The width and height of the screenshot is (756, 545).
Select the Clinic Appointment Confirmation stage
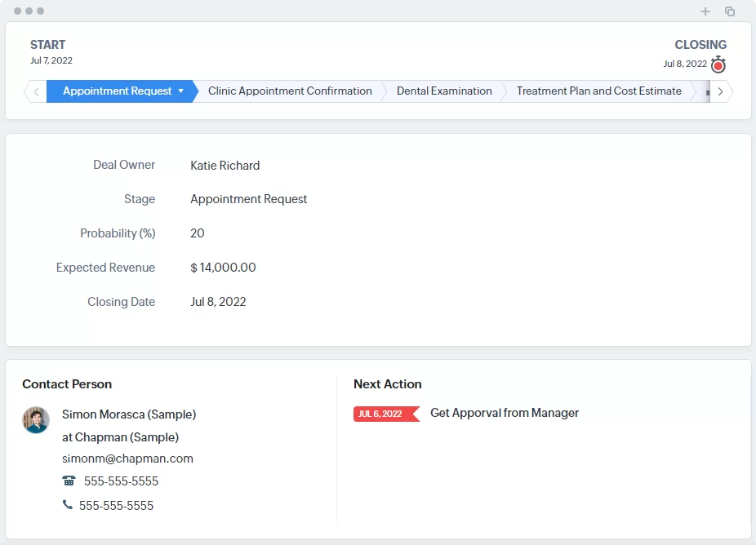[x=290, y=91]
